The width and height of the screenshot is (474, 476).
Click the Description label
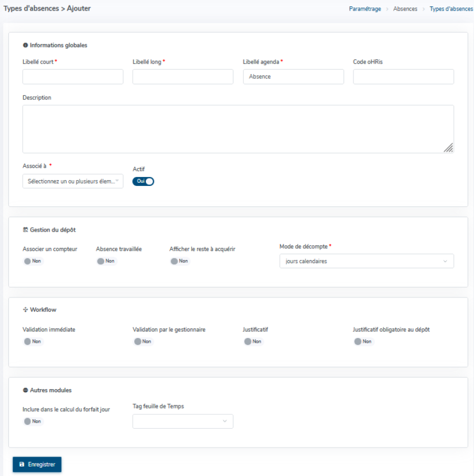click(37, 98)
